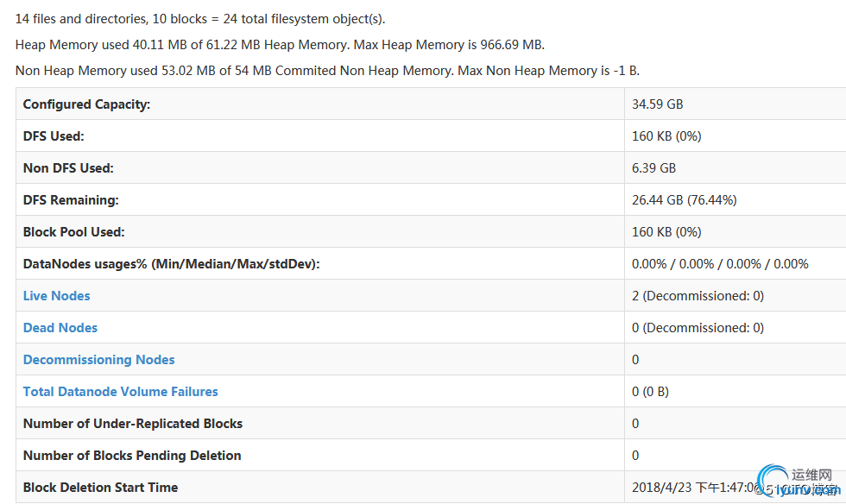
Task: Select the 6.39 GB value
Action: [654, 168]
